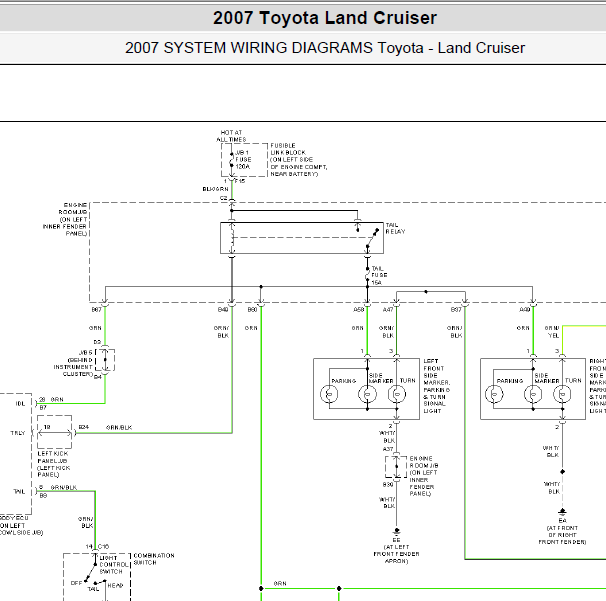The width and height of the screenshot is (606, 601).
Task: Click the 'ORN/BLK' label next to B24
Action: point(119,427)
